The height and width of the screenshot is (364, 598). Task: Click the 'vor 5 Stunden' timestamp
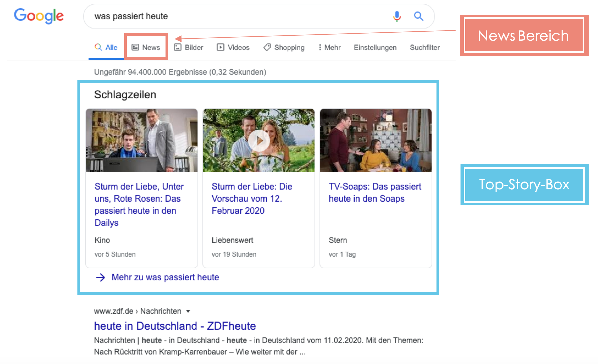point(115,254)
